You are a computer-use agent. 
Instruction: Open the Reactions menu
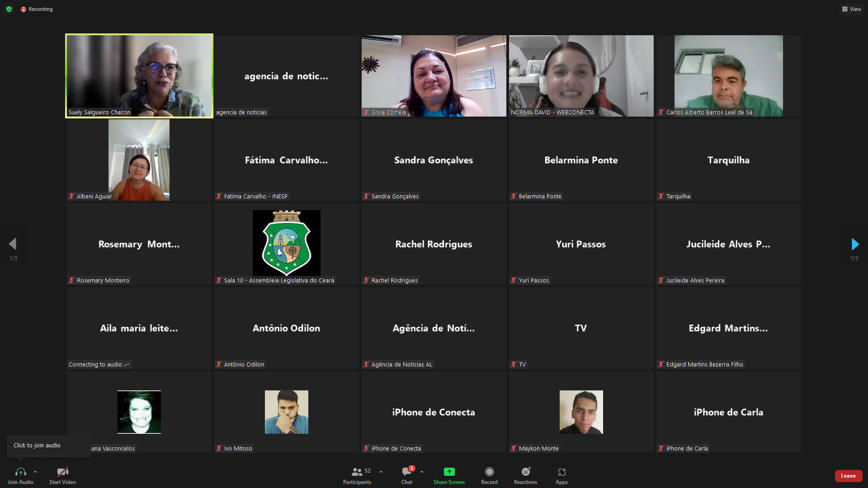point(525,472)
